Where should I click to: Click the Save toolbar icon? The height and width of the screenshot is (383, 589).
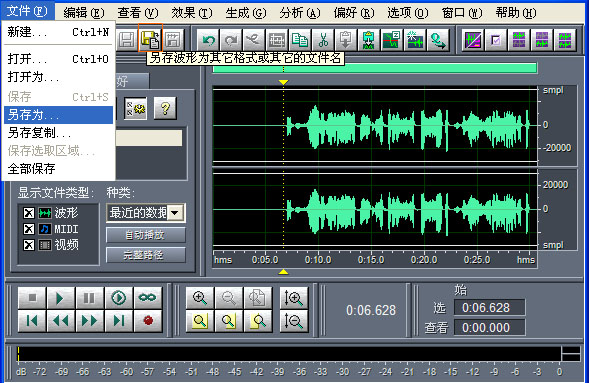[127, 39]
